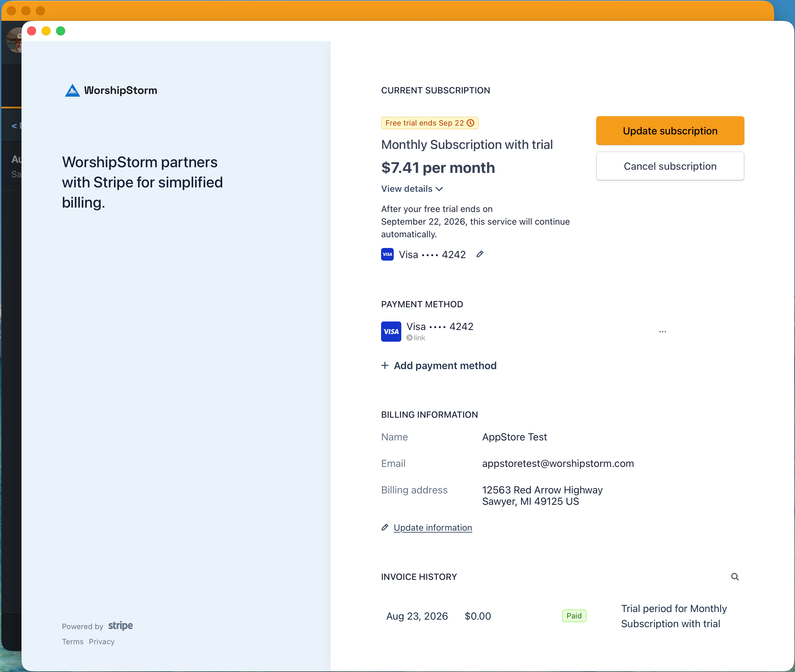The height and width of the screenshot is (672, 795).
Task: Click the plus icon to add payment
Action: 385,365
